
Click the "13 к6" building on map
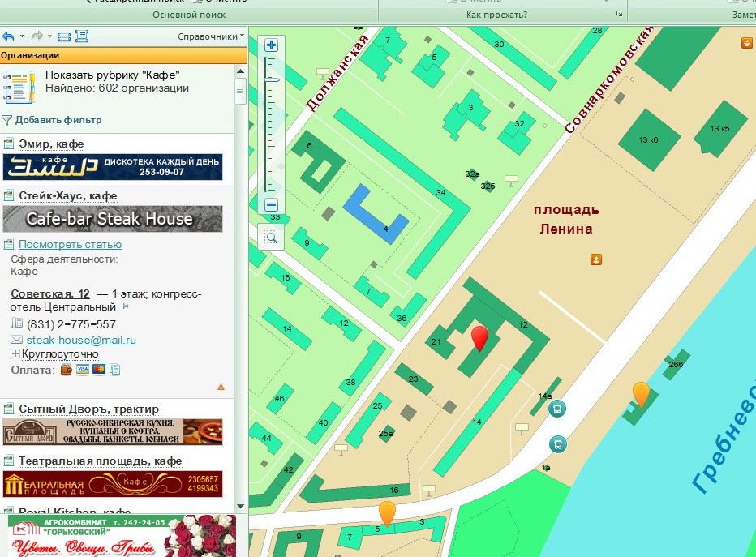click(x=648, y=140)
